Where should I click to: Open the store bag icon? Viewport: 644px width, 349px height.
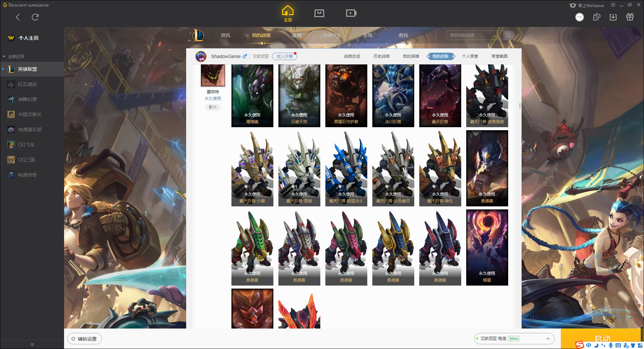coord(319,13)
